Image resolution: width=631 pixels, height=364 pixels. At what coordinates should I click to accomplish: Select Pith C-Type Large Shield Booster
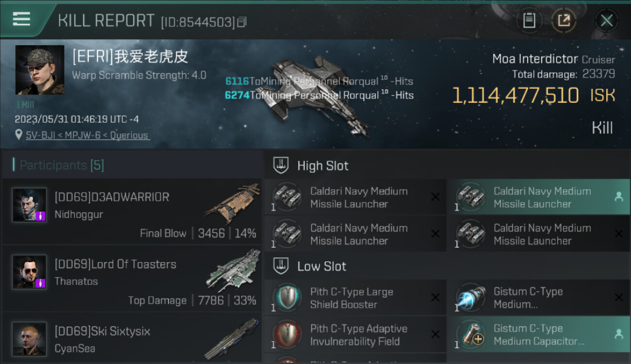[x=355, y=298]
